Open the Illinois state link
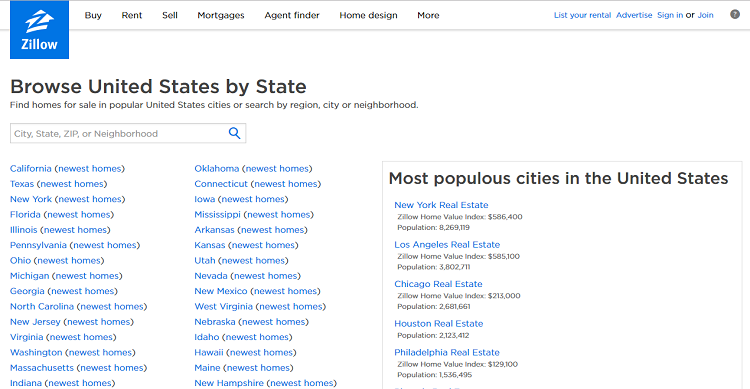 click(x=23, y=230)
